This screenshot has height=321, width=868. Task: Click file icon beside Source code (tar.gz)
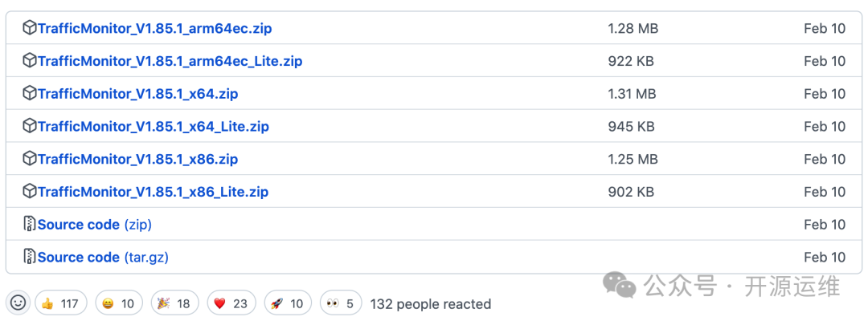tap(30, 258)
